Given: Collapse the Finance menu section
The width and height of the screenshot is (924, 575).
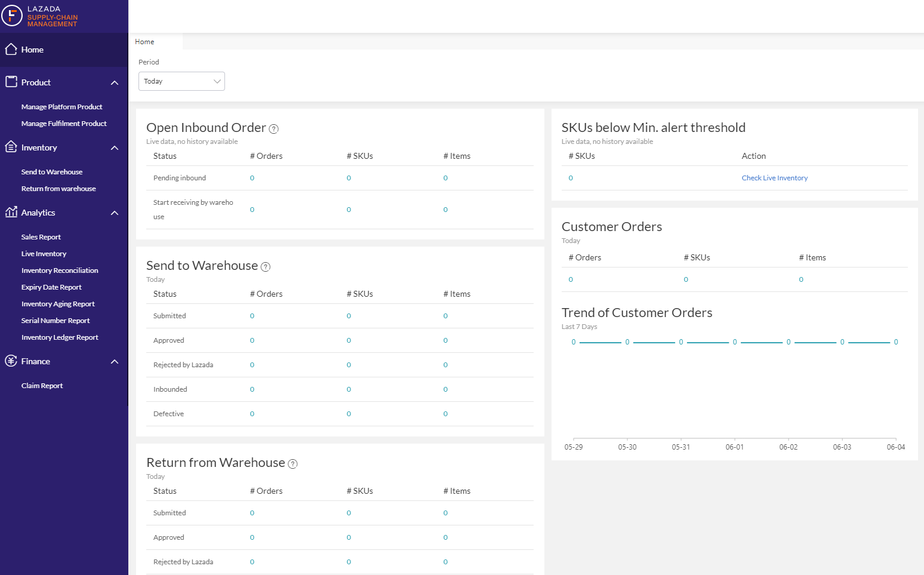Looking at the screenshot, I should (x=115, y=361).
